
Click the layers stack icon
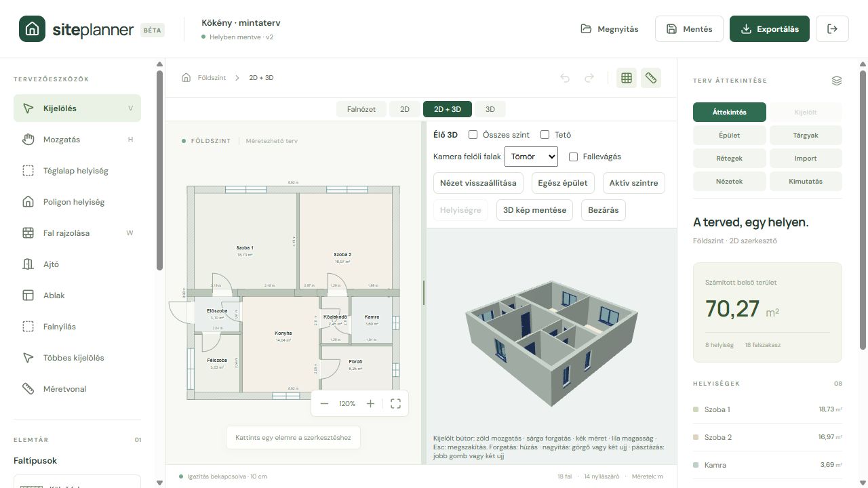[x=837, y=81]
